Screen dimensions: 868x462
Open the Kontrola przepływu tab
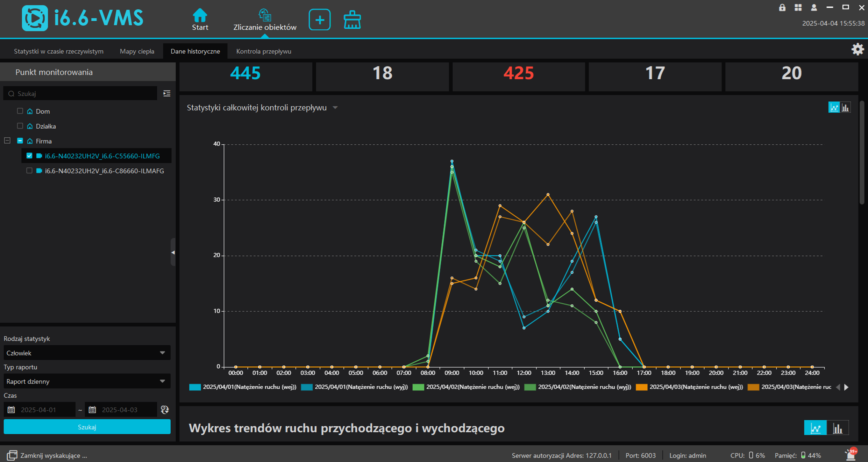(x=263, y=51)
